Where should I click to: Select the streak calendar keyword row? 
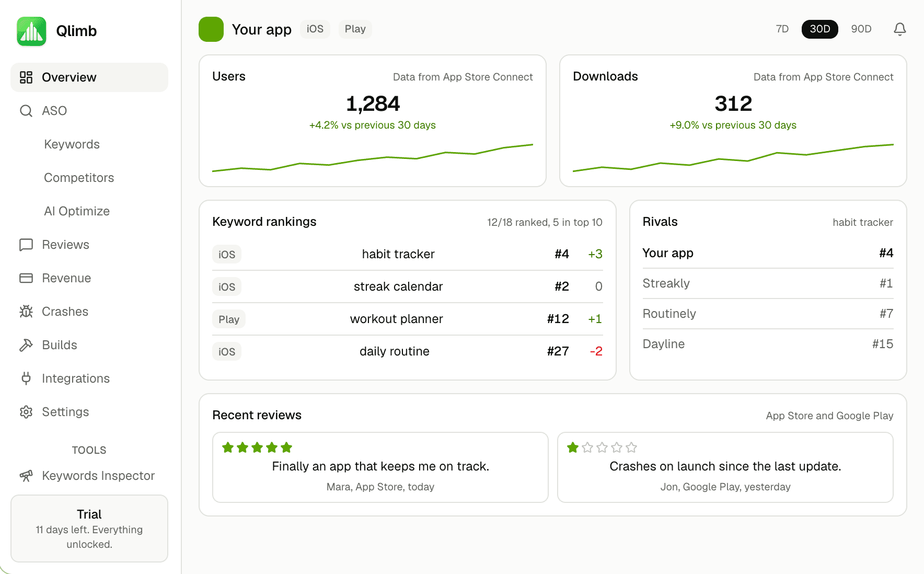click(x=408, y=286)
